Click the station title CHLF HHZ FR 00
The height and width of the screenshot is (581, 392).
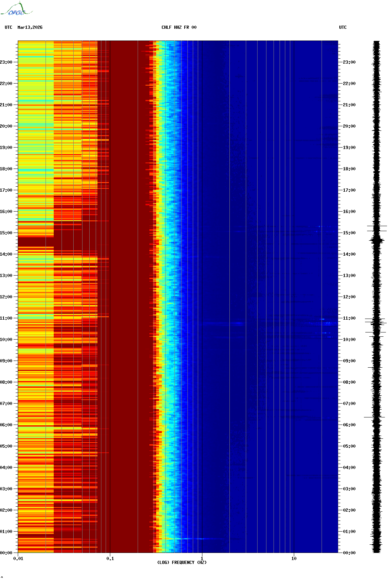pos(179,27)
